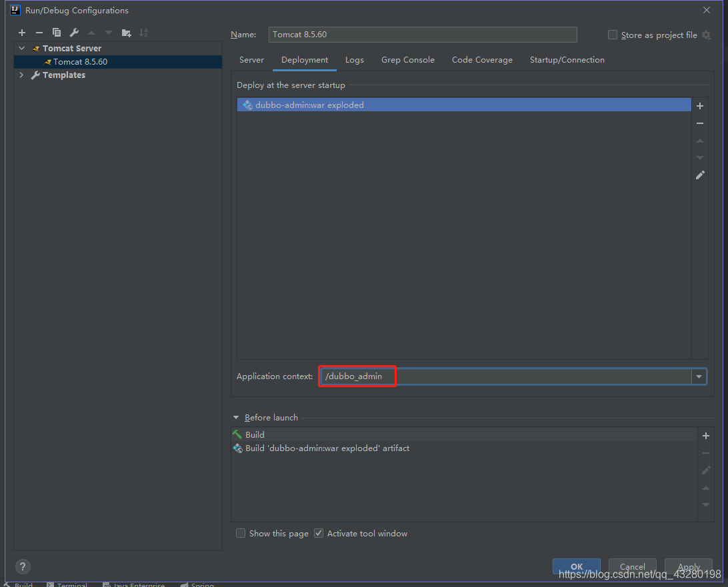
Task: Apply configuration changes
Action: click(x=689, y=566)
